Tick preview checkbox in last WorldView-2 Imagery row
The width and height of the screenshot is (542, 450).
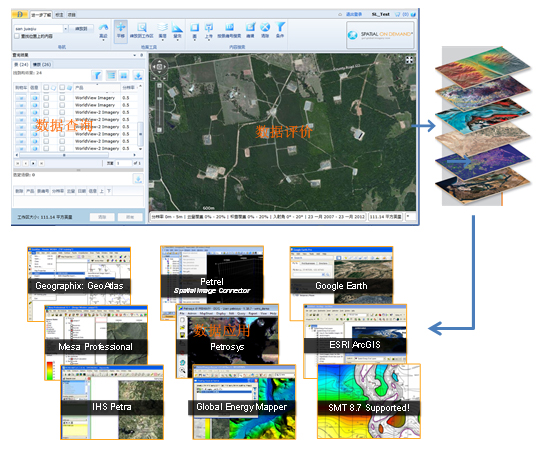[x=62, y=148]
